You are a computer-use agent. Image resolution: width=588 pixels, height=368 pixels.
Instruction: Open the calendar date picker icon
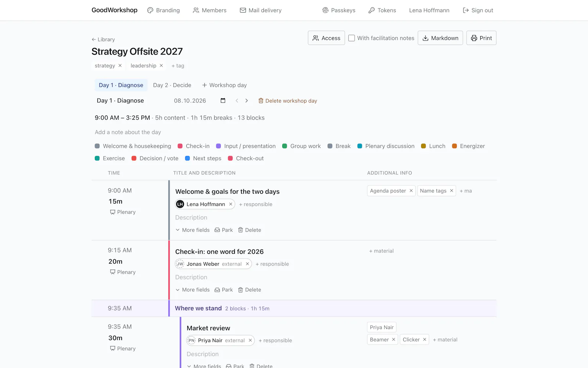coord(223,100)
